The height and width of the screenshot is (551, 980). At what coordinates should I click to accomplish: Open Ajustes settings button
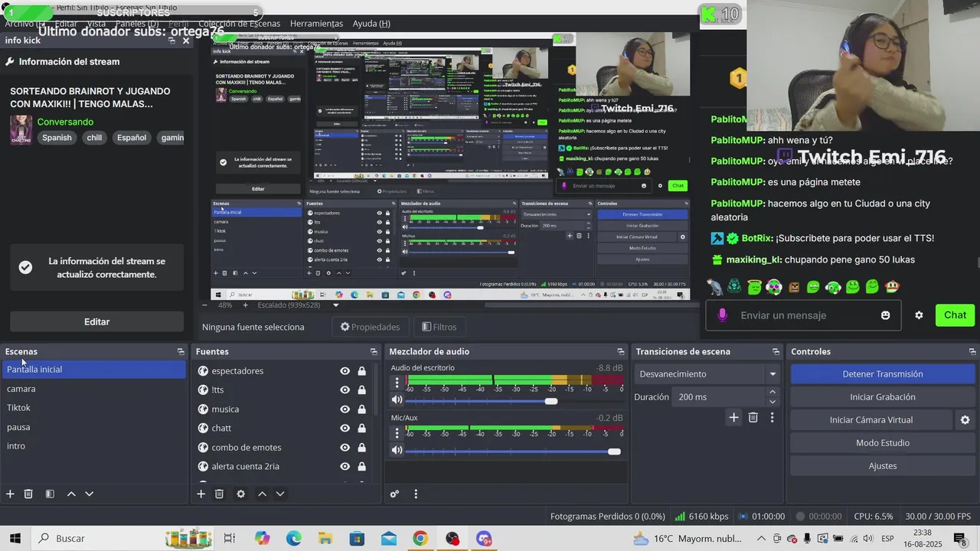(x=883, y=466)
